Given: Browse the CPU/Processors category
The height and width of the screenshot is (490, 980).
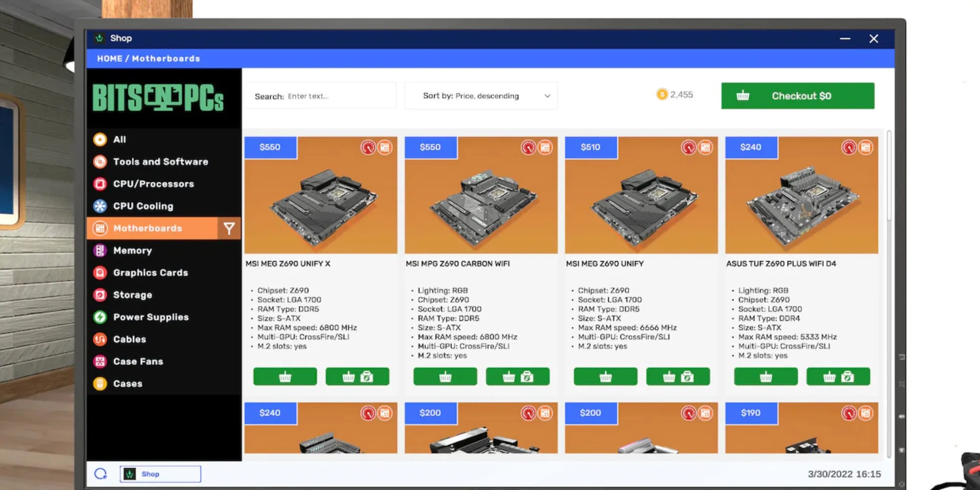Looking at the screenshot, I should (153, 184).
